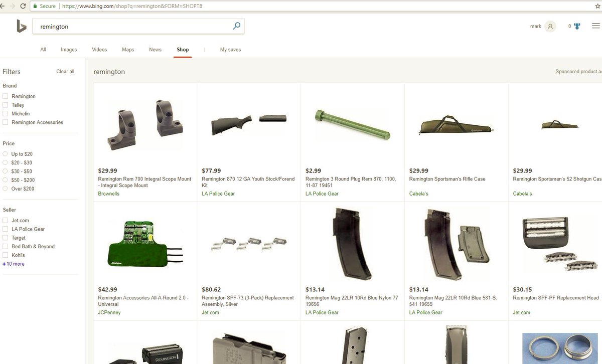Click the Youth Stock/Forend Kit thumbnail
The height and width of the screenshot is (364, 602).
[x=249, y=125]
